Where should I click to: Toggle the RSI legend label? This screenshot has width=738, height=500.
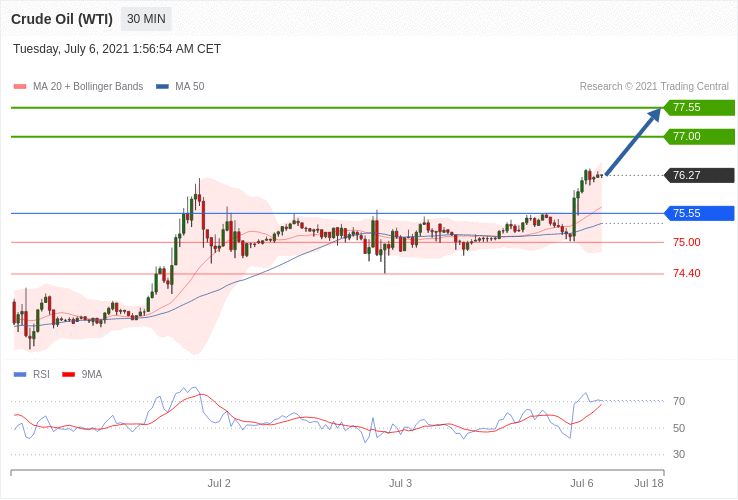pyautogui.click(x=41, y=374)
